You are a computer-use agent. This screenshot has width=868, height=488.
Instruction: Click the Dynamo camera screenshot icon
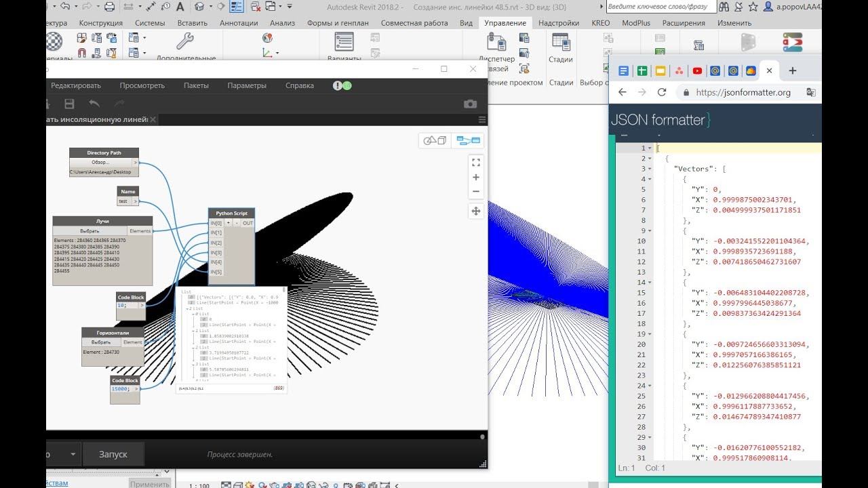[470, 104]
